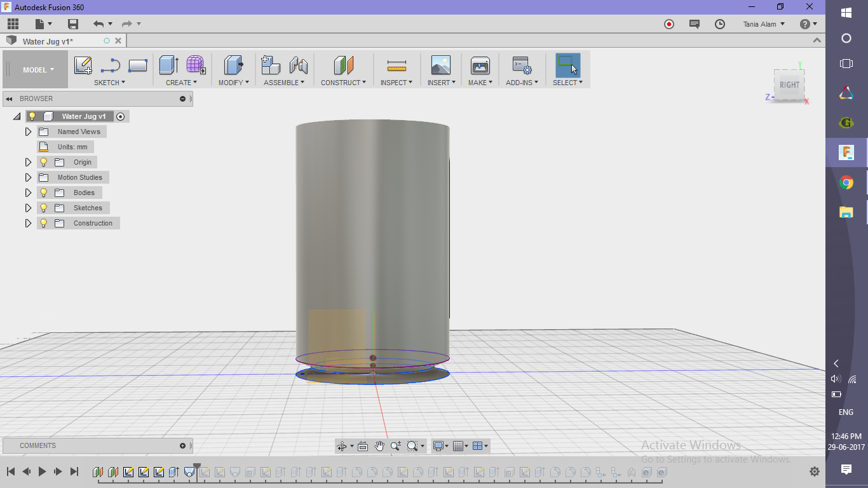Viewport: 868px width, 488px height.
Task: Click the Orbit navigation icon
Action: click(342, 446)
